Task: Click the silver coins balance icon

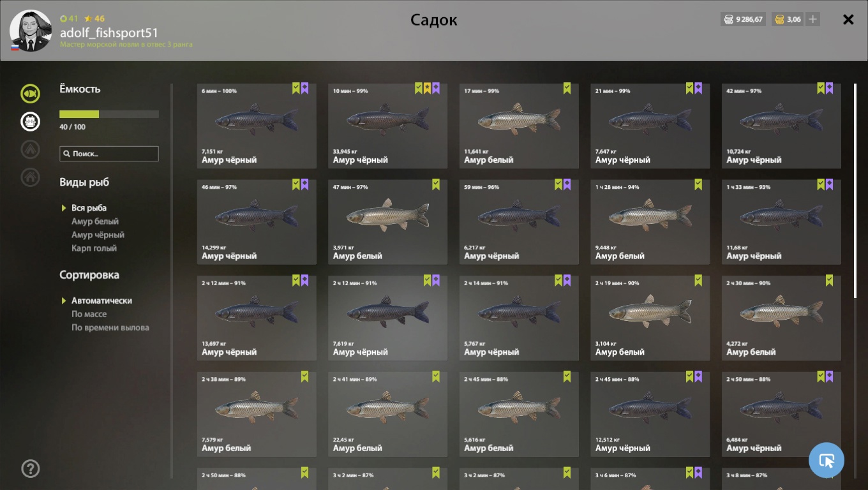Action: 728,19
